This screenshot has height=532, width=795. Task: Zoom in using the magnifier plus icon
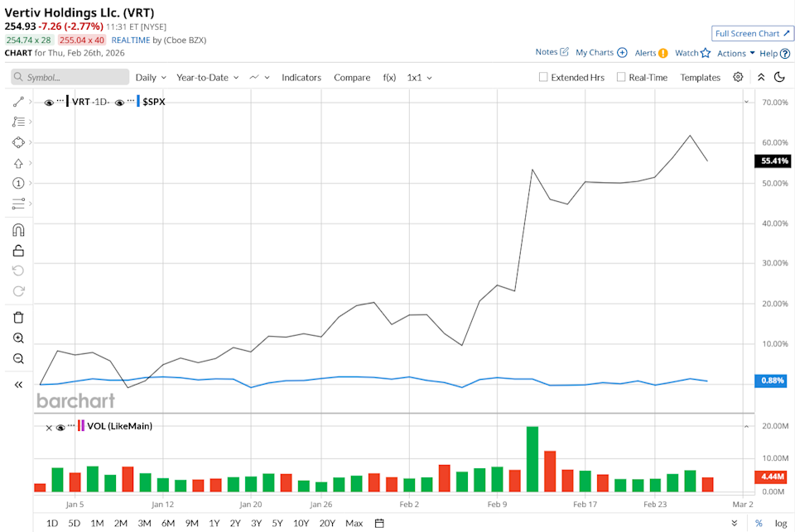pos(18,338)
